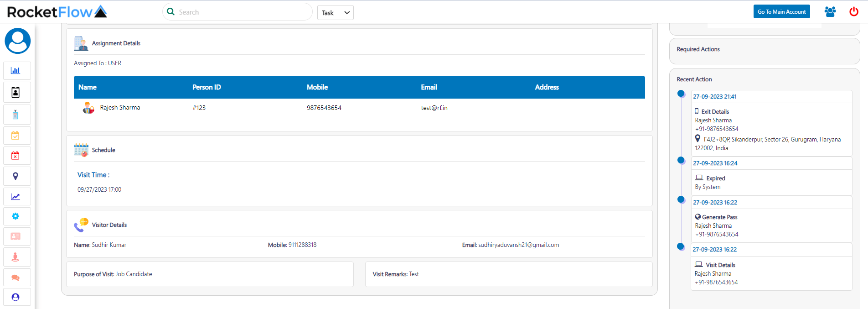Click the #123 Person ID cell
The image size is (868, 309).
pos(199,108)
